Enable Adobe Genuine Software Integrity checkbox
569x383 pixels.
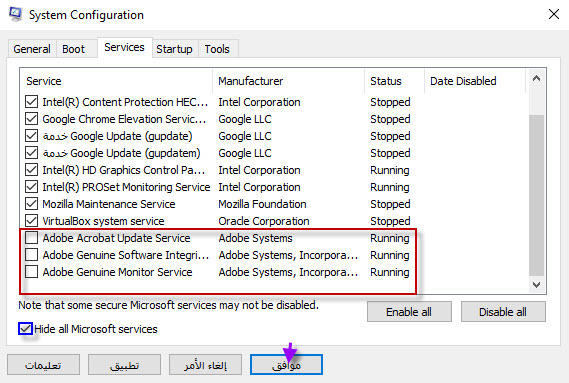pos(32,254)
